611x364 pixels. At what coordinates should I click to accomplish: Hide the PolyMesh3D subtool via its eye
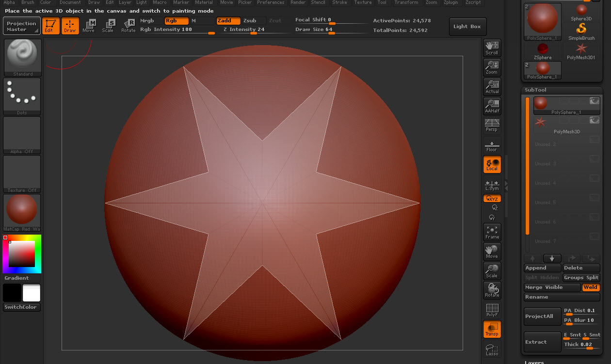click(594, 120)
